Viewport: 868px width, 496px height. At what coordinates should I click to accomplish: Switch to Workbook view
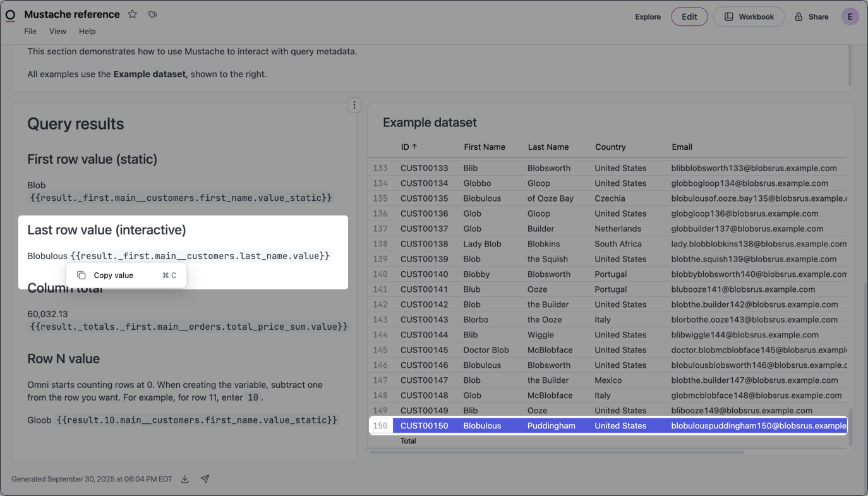(749, 17)
